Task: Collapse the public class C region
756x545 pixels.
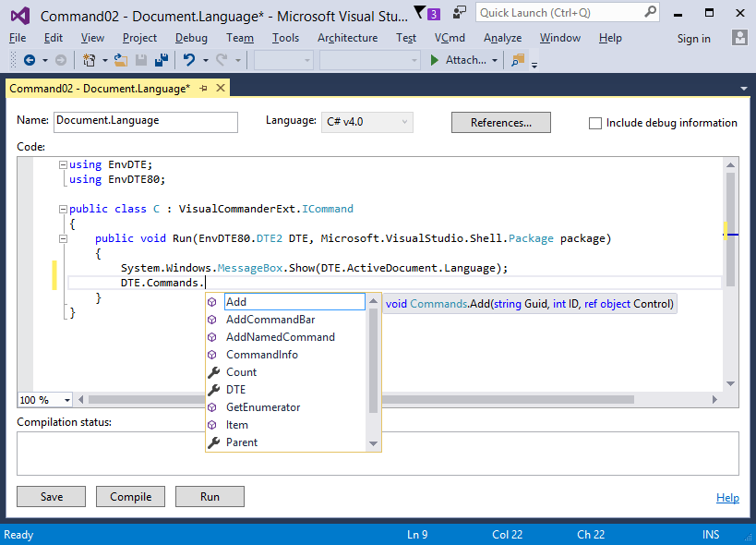Action: (x=63, y=210)
